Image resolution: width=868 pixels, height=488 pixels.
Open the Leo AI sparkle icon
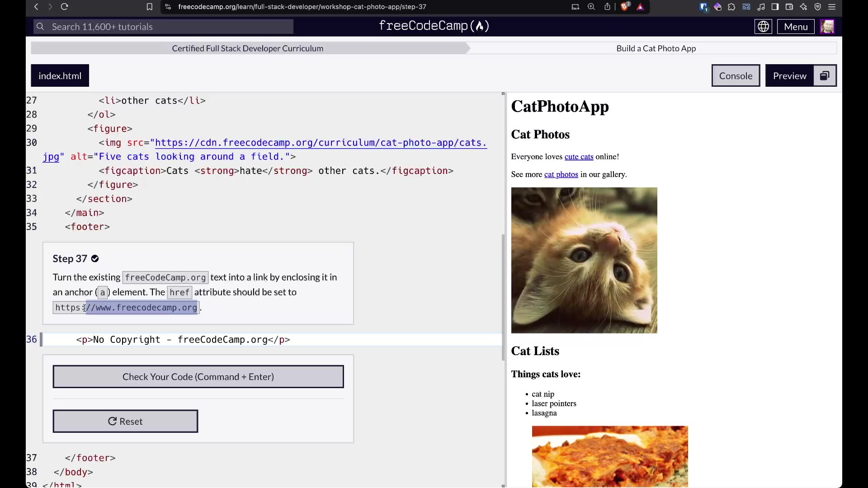point(803,7)
